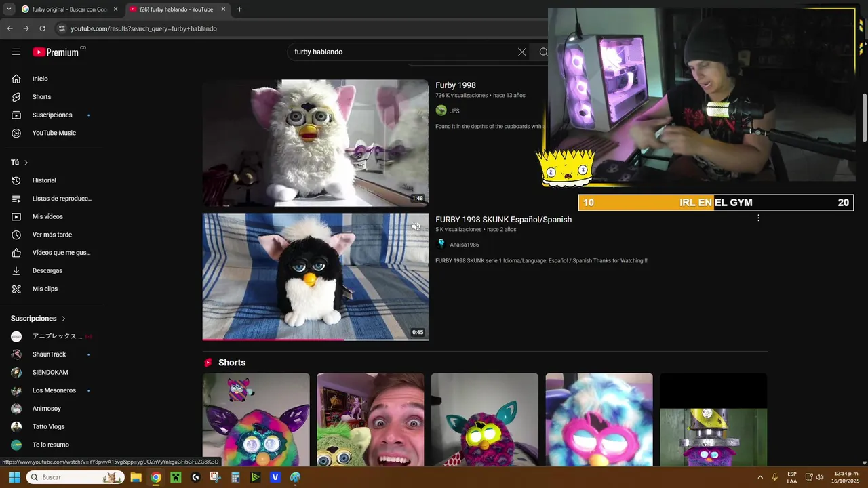Open the Furby 1998 video title
868x488 pixels.
(x=456, y=85)
